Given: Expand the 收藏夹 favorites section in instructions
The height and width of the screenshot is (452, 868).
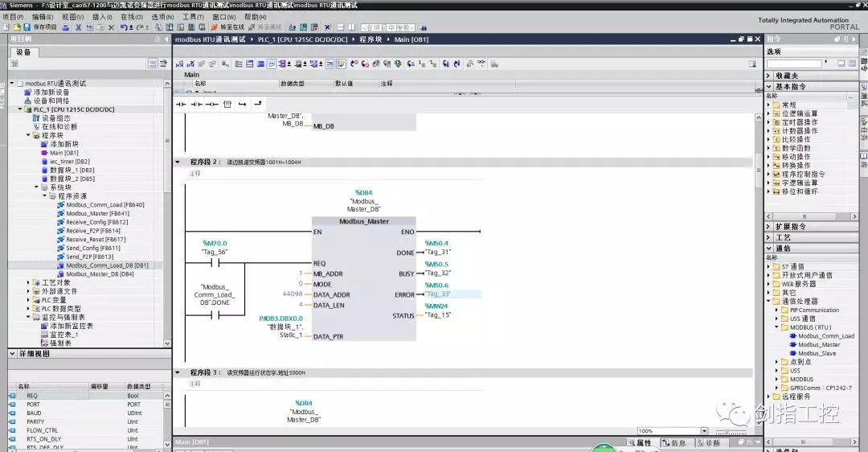Looking at the screenshot, I should coord(769,76).
